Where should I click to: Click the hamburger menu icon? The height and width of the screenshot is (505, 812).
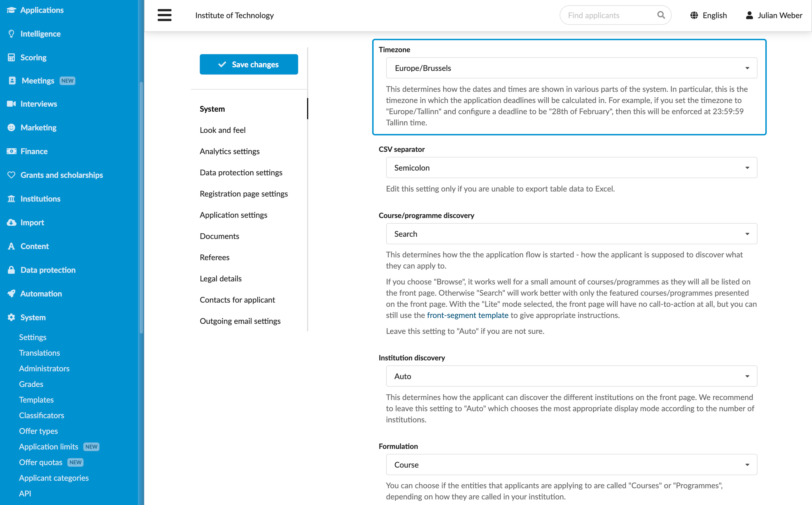(165, 15)
